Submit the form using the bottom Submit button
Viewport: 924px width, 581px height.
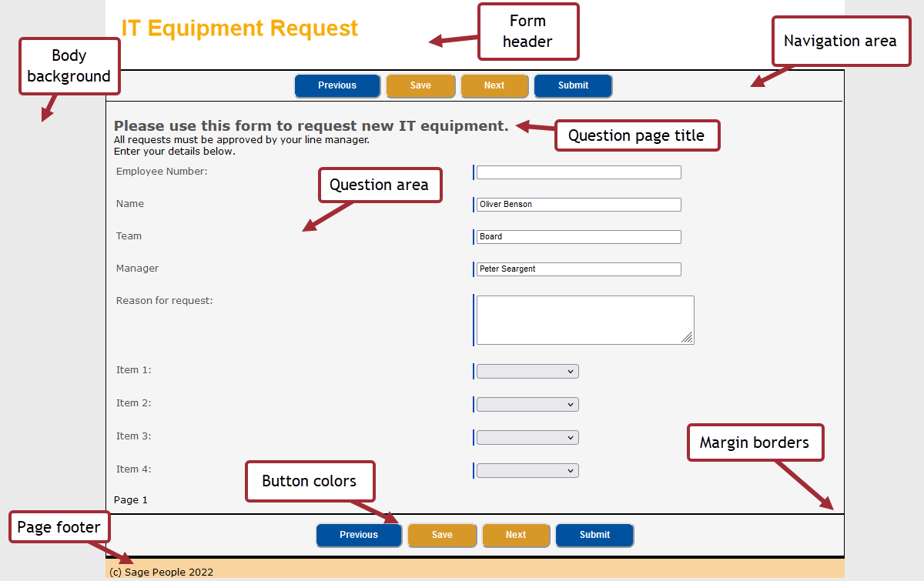click(x=594, y=535)
